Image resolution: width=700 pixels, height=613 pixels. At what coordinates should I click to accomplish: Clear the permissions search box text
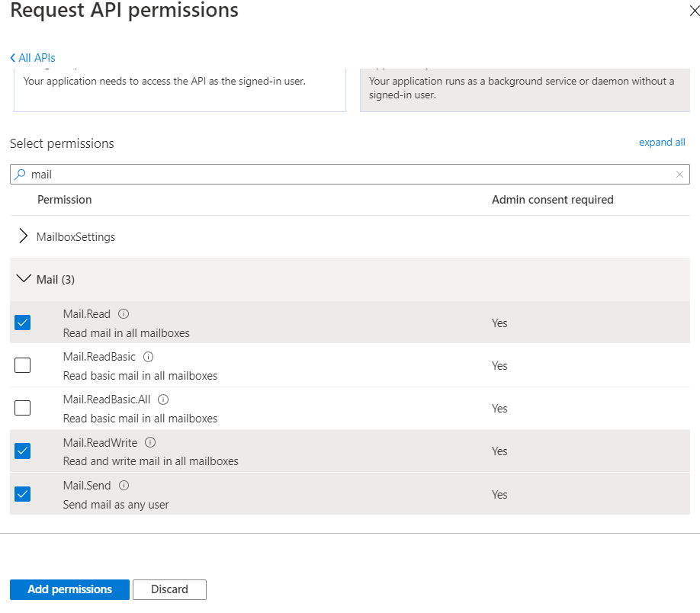pos(679,175)
